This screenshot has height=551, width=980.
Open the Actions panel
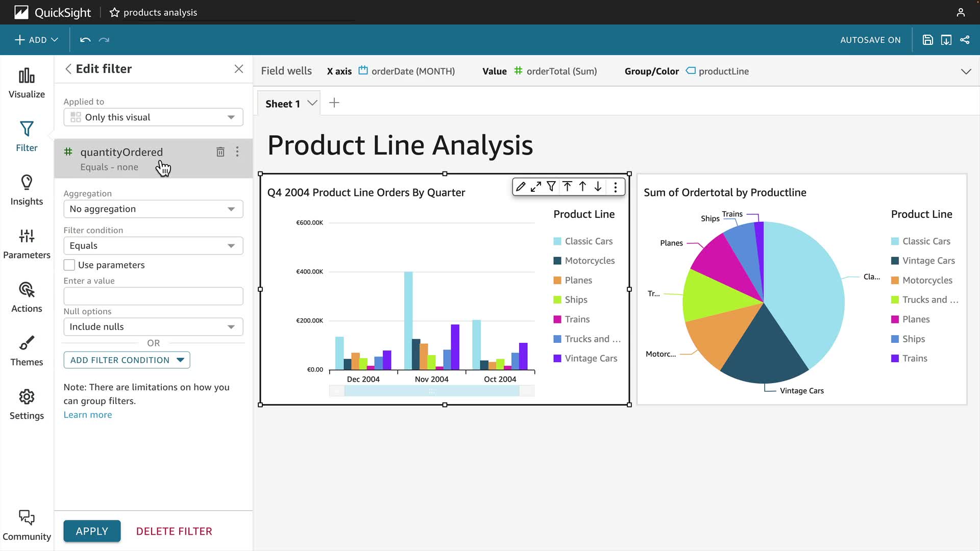tap(27, 297)
